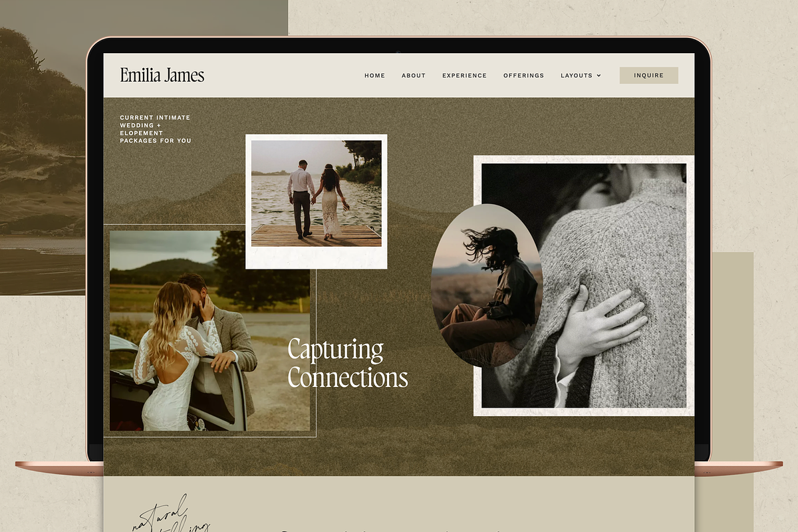The height and width of the screenshot is (532, 798).
Task: Click the handwritten 'natural' script text
Action: tap(160, 512)
